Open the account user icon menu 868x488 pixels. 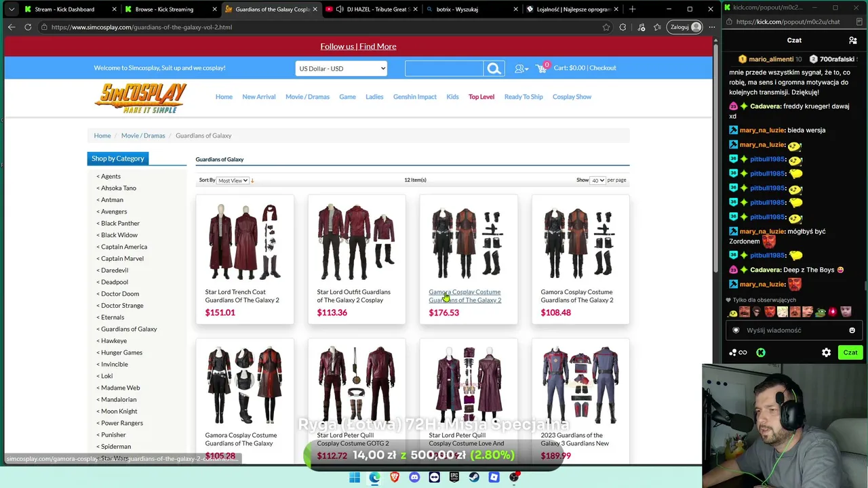click(x=520, y=68)
